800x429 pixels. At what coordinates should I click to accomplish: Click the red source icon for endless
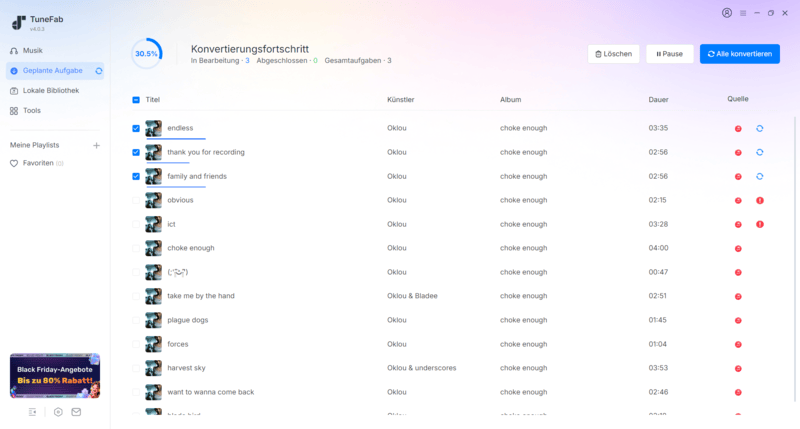click(x=738, y=129)
